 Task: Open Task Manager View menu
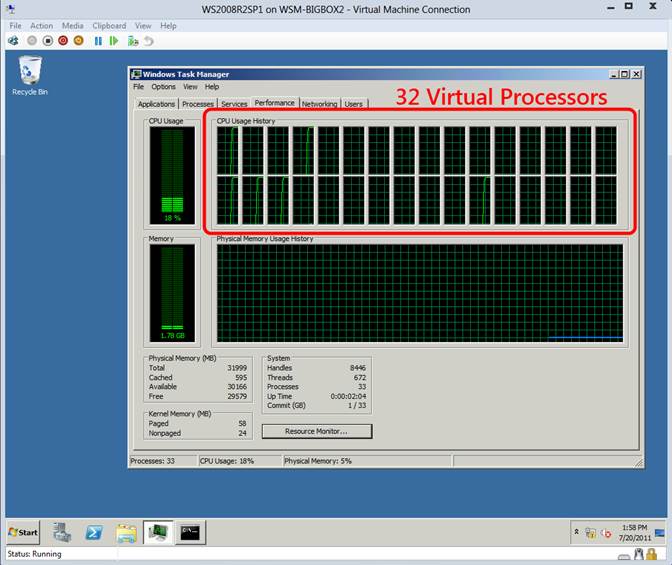pos(190,87)
